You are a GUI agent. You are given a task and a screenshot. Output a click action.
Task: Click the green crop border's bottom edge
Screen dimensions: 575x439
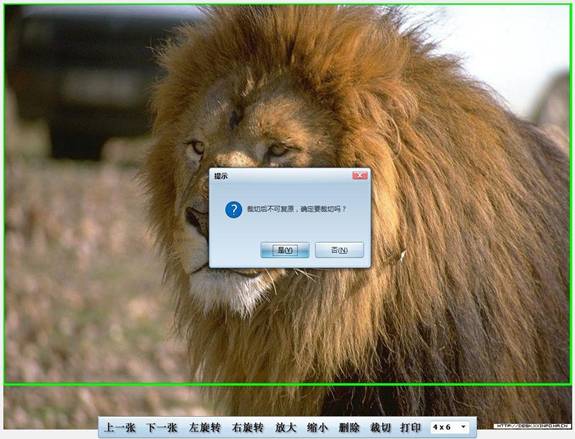coord(288,384)
